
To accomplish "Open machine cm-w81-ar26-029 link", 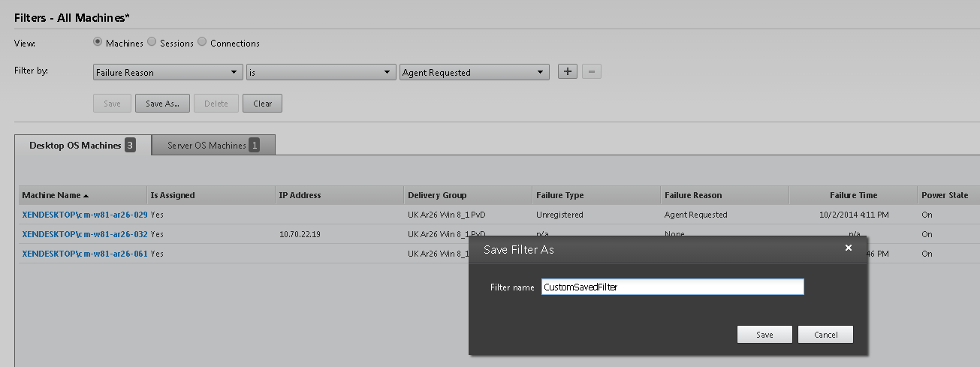I will click(x=85, y=215).
